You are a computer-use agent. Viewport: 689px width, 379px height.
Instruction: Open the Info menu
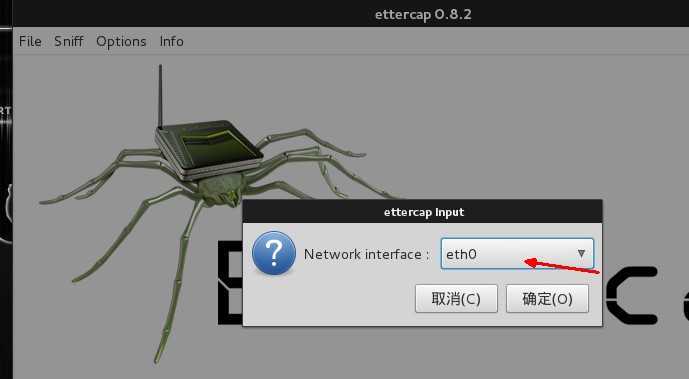171,41
